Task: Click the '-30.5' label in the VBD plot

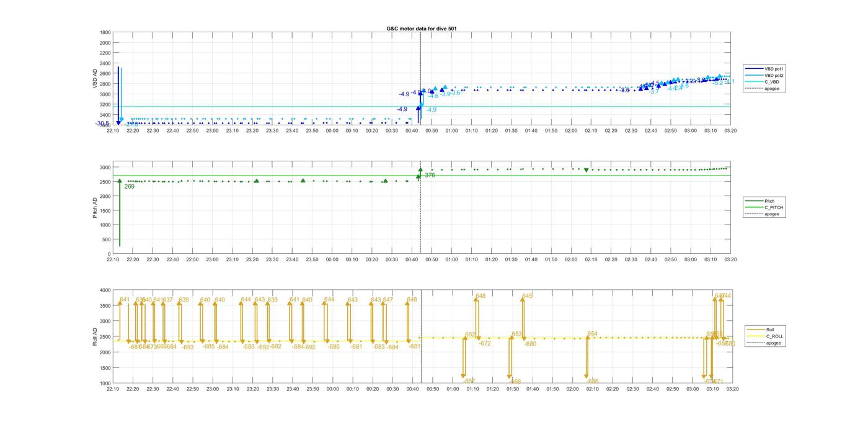Action: [102, 123]
